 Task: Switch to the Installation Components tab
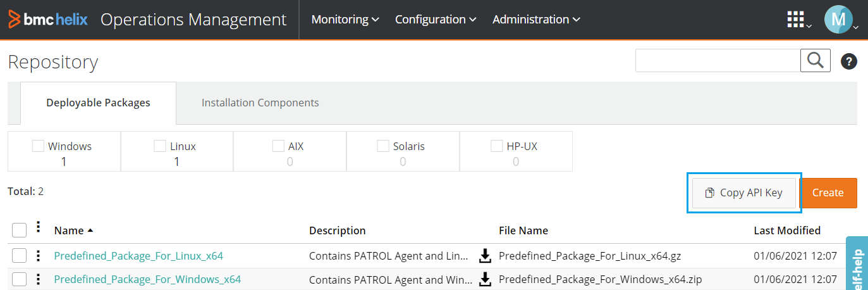point(260,103)
